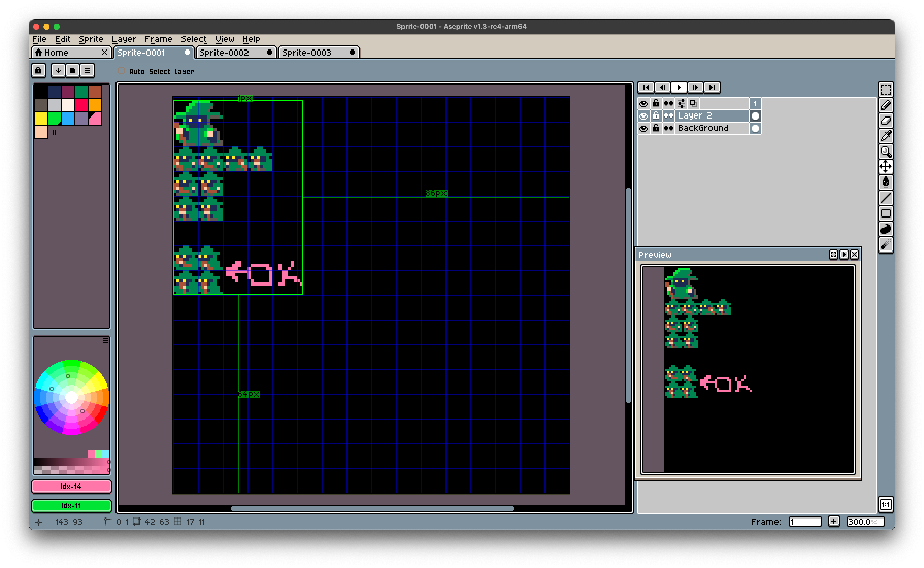
Task: Select the Eyedropper tool
Action: 885,136
